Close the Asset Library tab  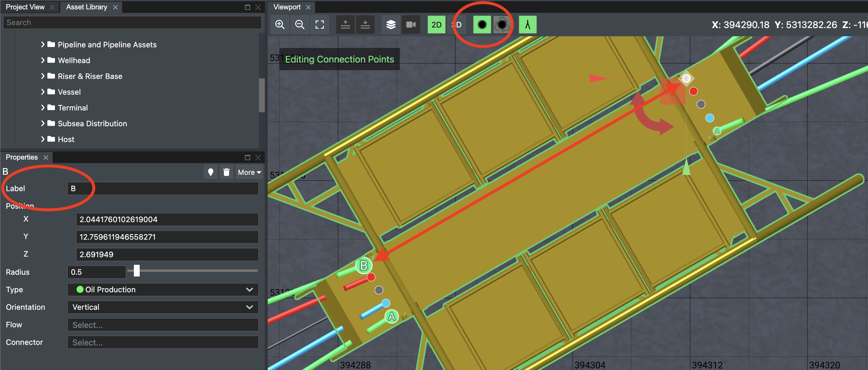coord(115,7)
